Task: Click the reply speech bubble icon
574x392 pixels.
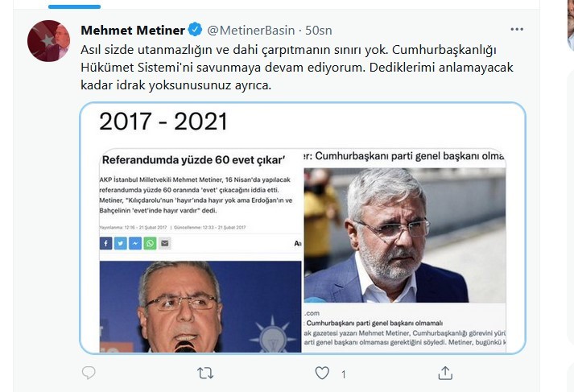Action: (89, 373)
